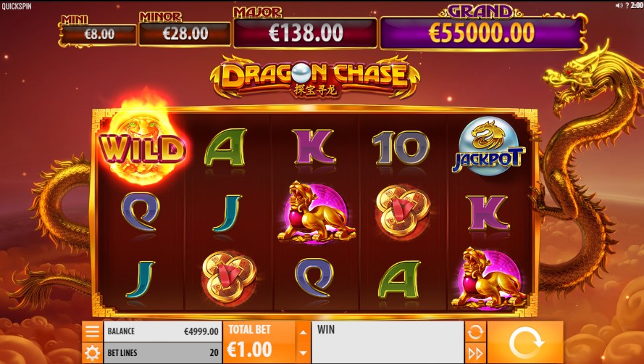Click the Mini €8.00 jackpot display

[98, 34]
